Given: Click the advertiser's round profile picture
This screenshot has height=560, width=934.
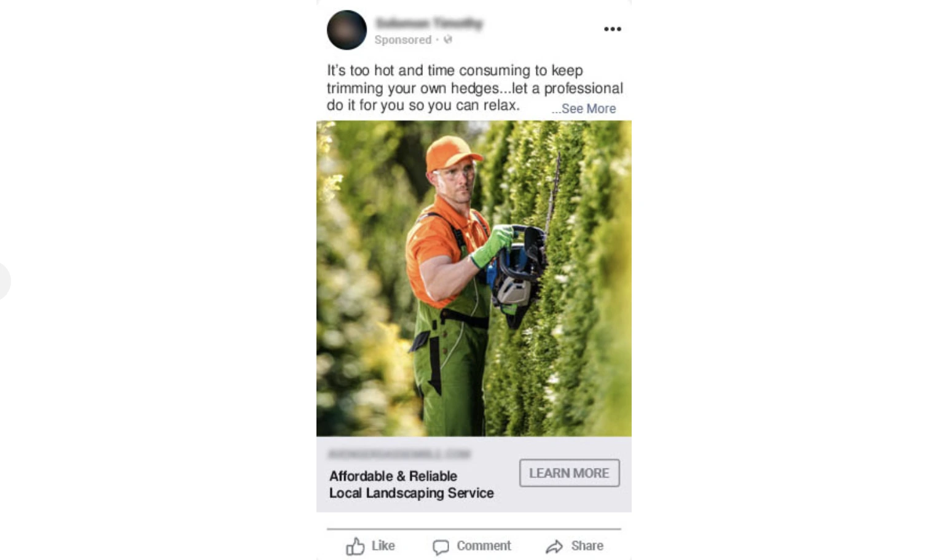Looking at the screenshot, I should click(x=347, y=30).
